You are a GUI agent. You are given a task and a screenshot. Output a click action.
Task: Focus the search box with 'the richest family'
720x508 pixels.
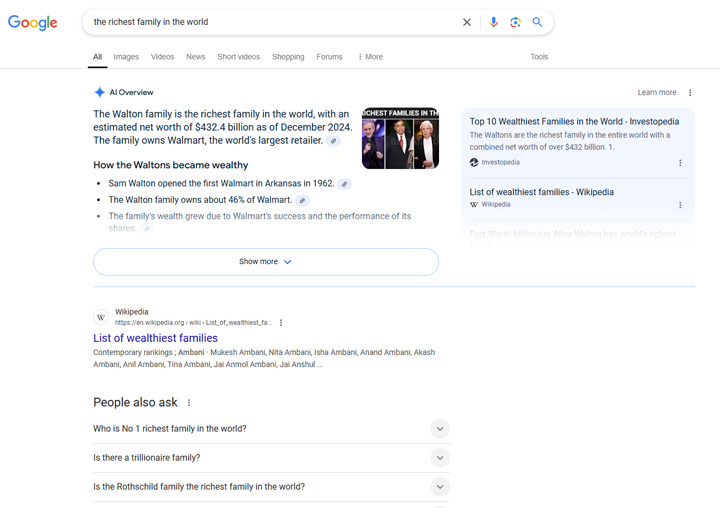(276, 22)
